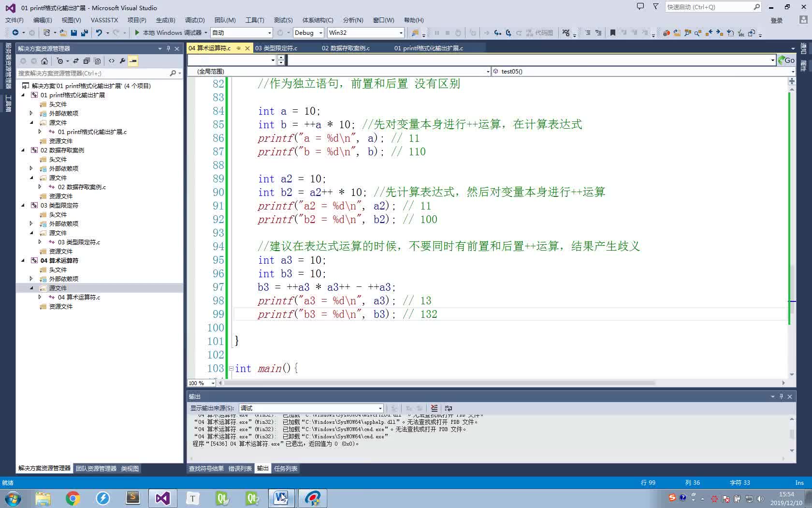Click the Properties wrench icon
812x508 pixels.
coord(122,60)
